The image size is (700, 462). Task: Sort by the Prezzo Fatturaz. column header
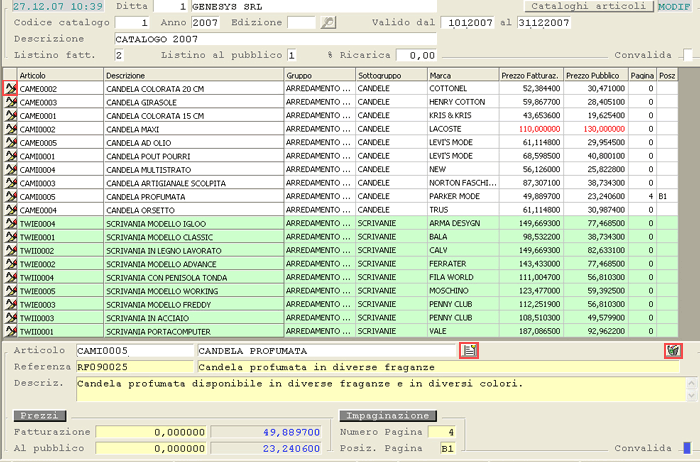point(531,75)
